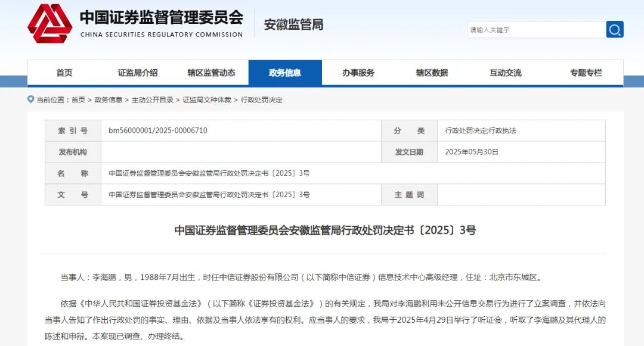
Task: Open the 办事服务 navigation tab
Action: pos(358,73)
